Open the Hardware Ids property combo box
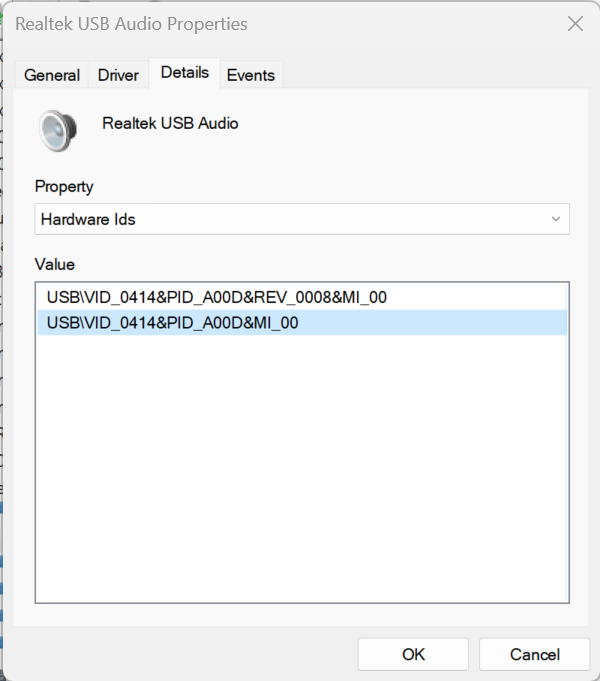 pos(302,219)
